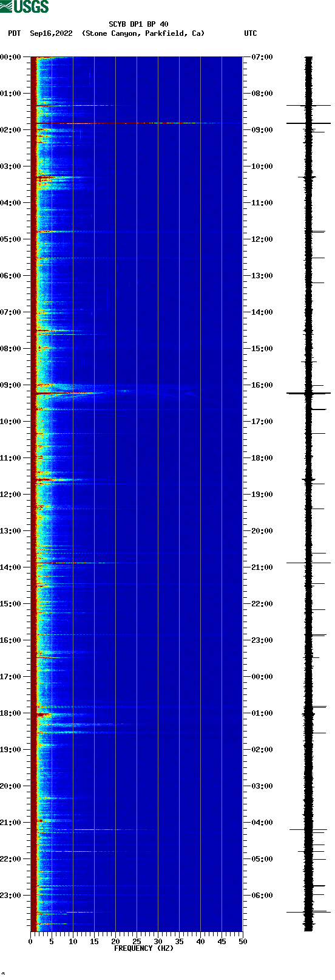The image size is (335, 980).
Task: Click the date text "Sep16,2022"
Action: 51,33
